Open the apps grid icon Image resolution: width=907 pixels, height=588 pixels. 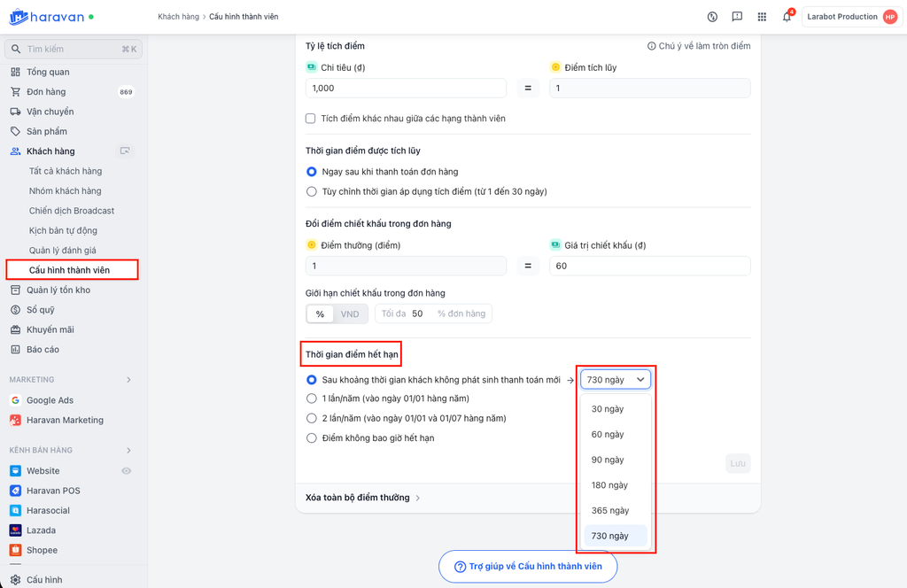pos(762,17)
